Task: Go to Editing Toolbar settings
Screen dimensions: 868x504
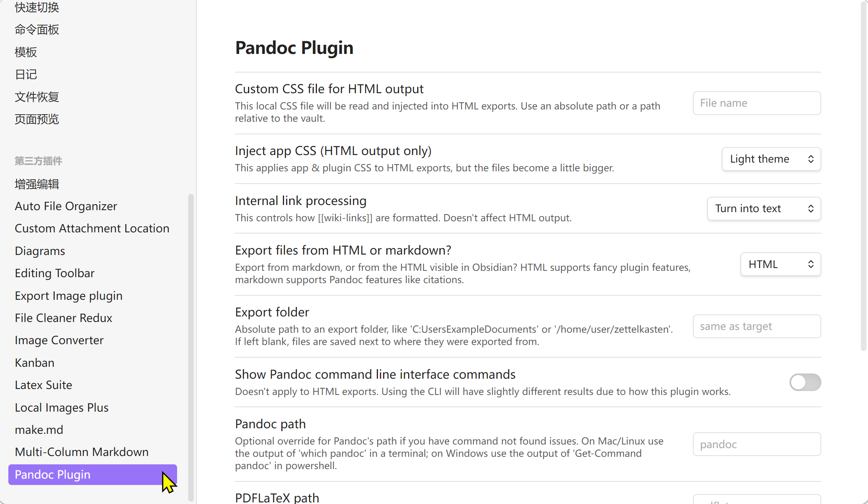Action: (55, 273)
